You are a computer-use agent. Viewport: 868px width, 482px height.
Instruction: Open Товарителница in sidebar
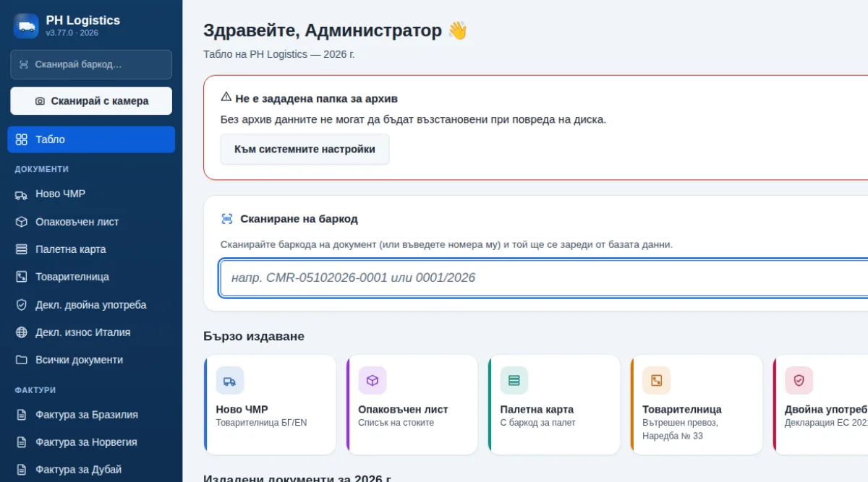(x=91, y=277)
